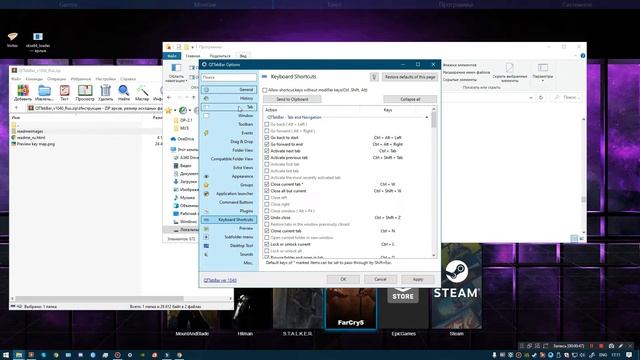Open the FarCry5 game tile on desktop

351,308
